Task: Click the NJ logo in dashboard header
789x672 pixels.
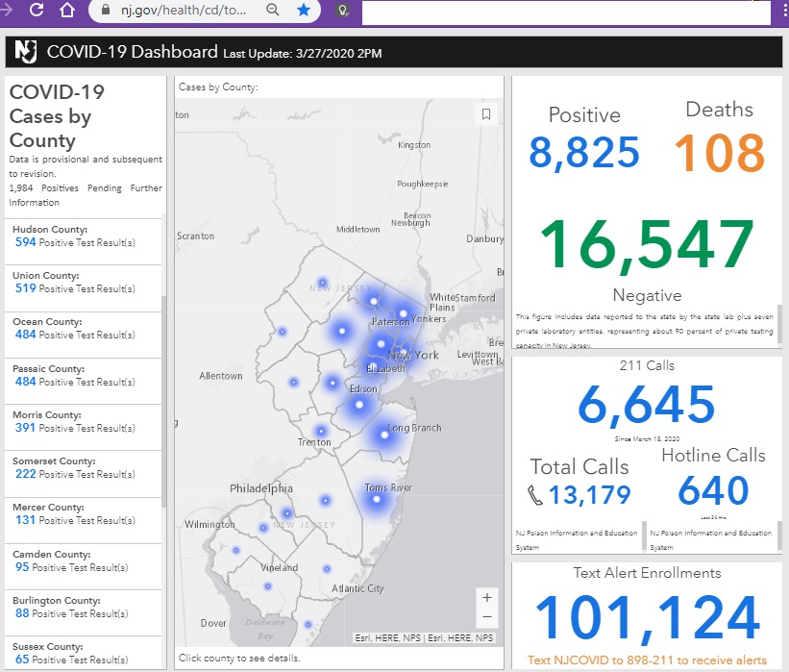Action: pyautogui.click(x=26, y=51)
